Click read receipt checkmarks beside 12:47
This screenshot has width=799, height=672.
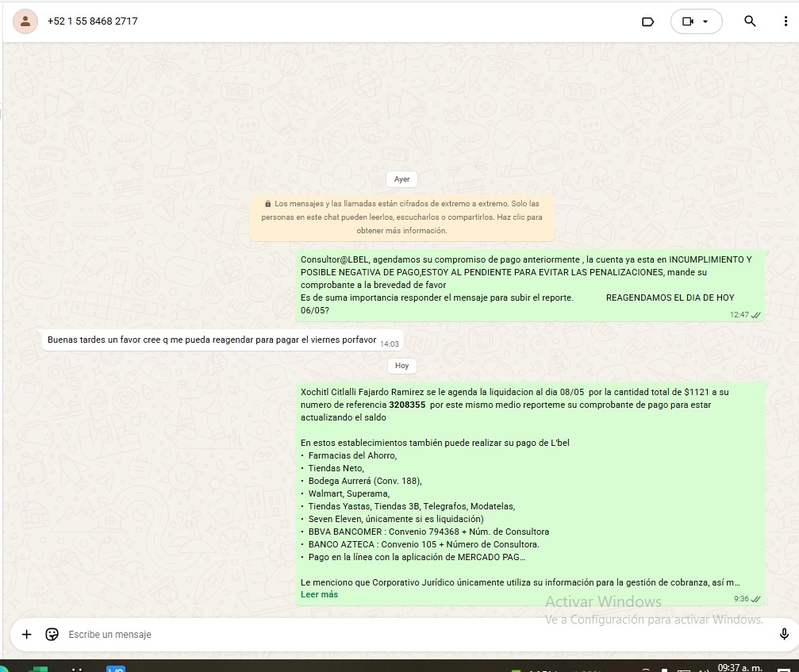(x=755, y=315)
